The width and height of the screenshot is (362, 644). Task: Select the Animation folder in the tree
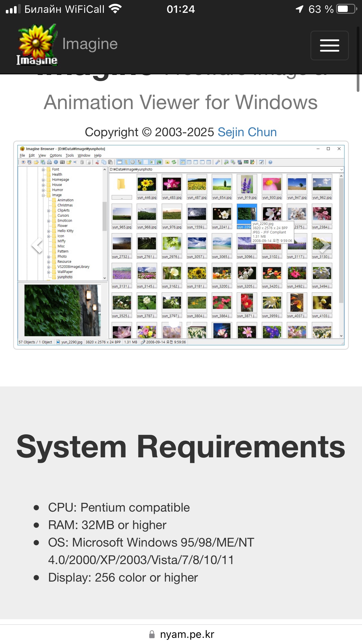click(65, 200)
